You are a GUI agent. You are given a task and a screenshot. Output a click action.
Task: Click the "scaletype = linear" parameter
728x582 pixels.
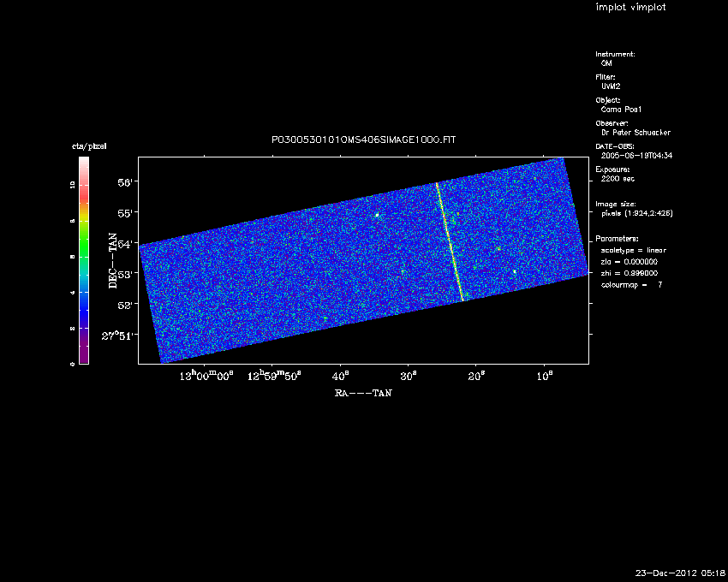pos(634,250)
